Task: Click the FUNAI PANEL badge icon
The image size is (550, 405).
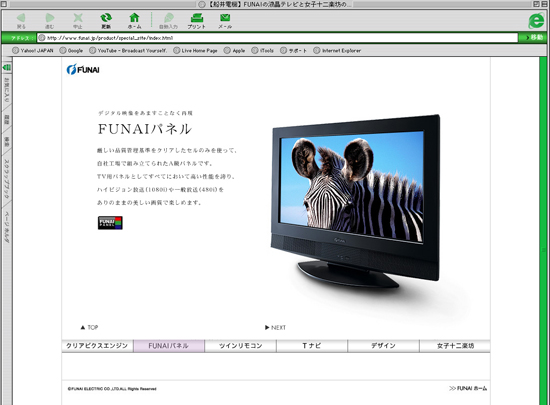Action: pos(110,223)
